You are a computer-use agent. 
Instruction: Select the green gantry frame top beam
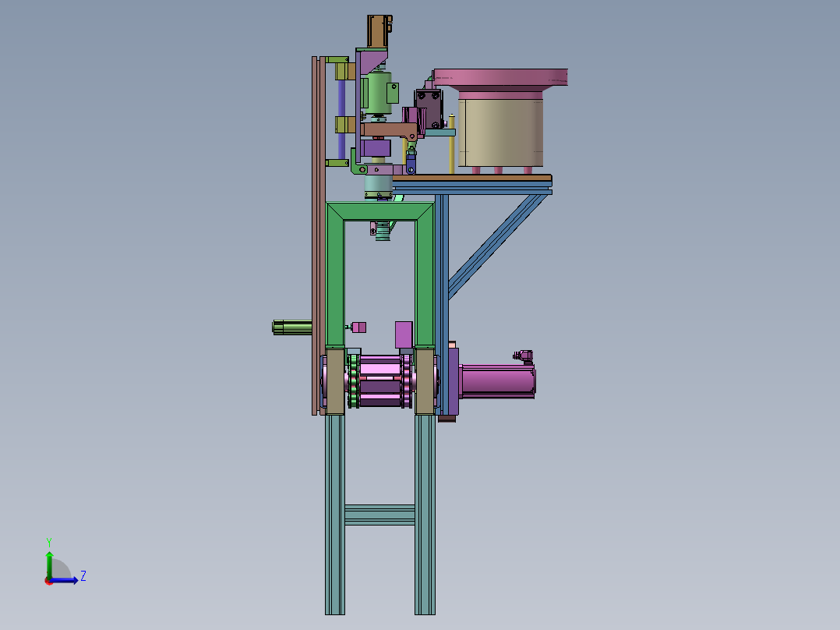coord(379,211)
